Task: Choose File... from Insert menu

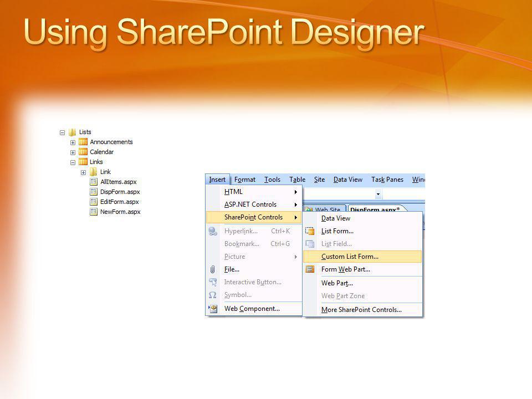Action: pyautogui.click(x=254, y=269)
